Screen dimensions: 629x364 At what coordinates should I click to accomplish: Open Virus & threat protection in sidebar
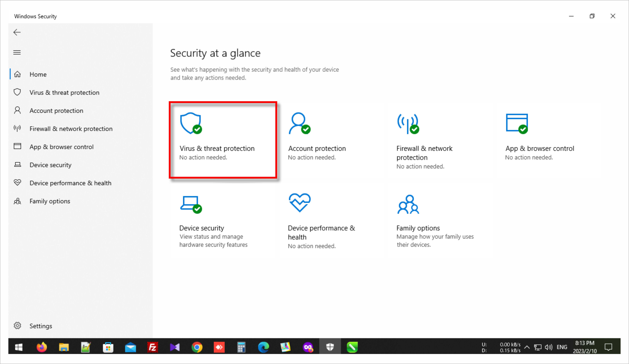[x=80, y=92]
